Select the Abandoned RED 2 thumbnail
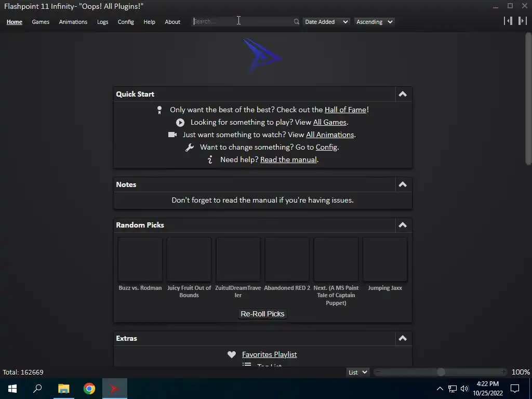The height and width of the screenshot is (399, 532). pyautogui.click(x=287, y=260)
